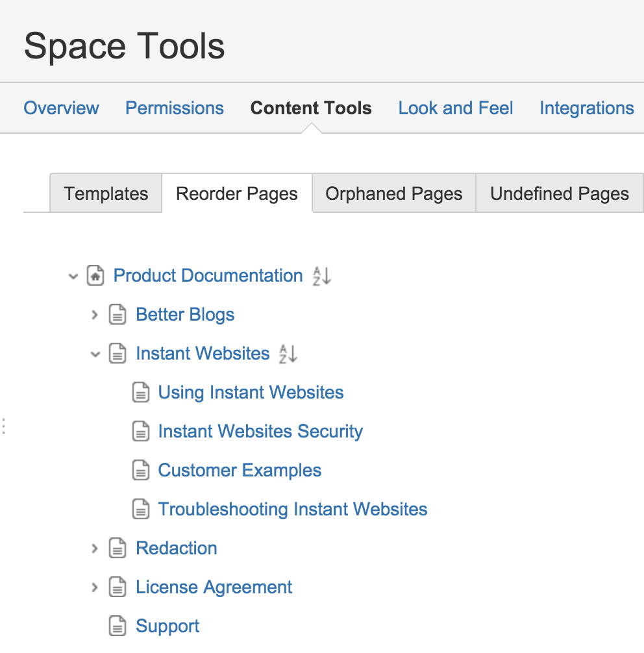Collapse the Instant Websites tree node
This screenshot has height=653, width=644.
(95, 354)
